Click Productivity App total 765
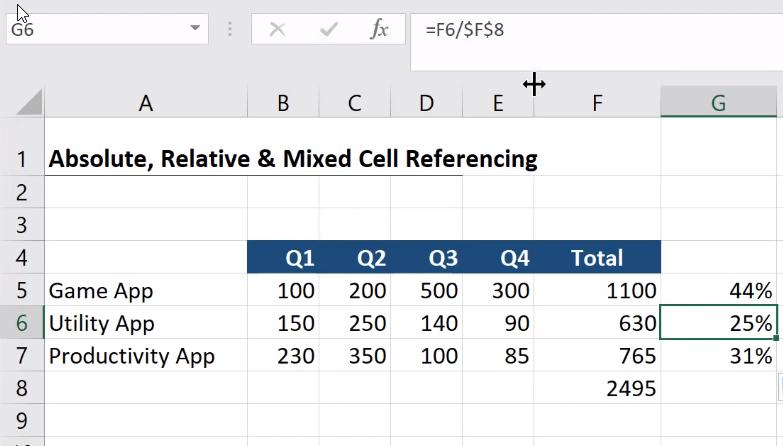This screenshot has height=446, width=783. (597, 356)
